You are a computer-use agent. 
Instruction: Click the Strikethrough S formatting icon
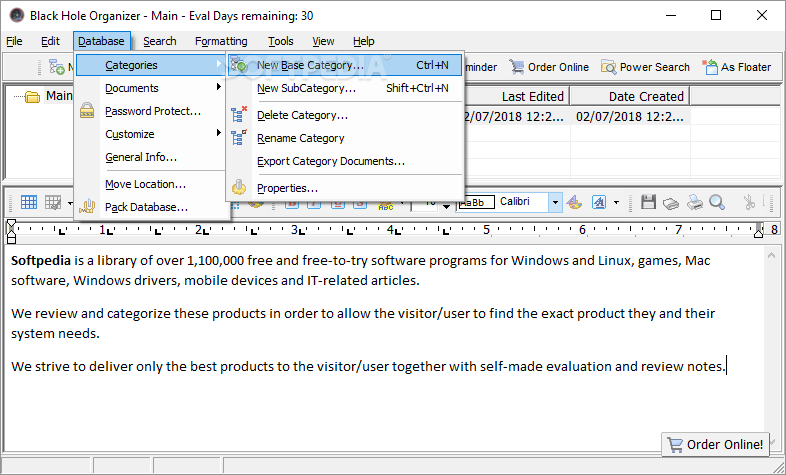(x=360, y=205)
